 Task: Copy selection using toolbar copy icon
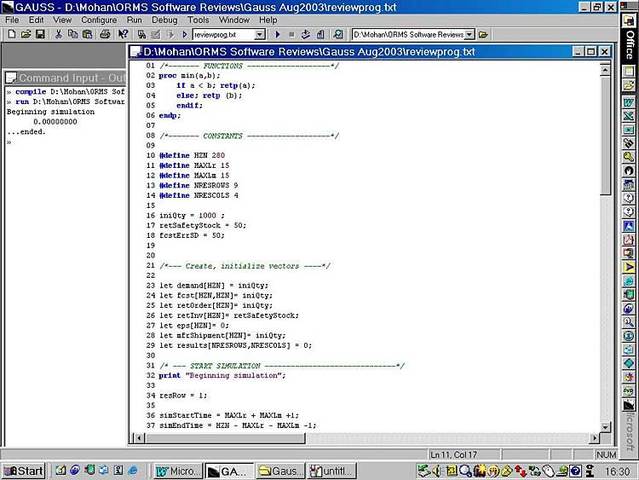click(73, 34)
